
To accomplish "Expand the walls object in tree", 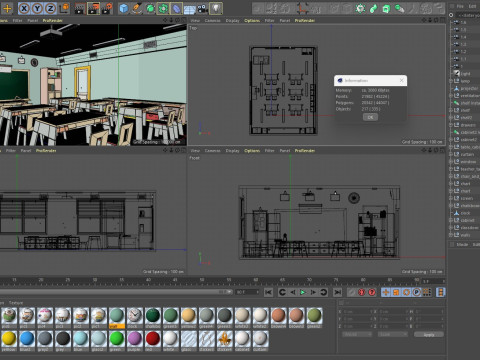I will (x=451, y=235).
